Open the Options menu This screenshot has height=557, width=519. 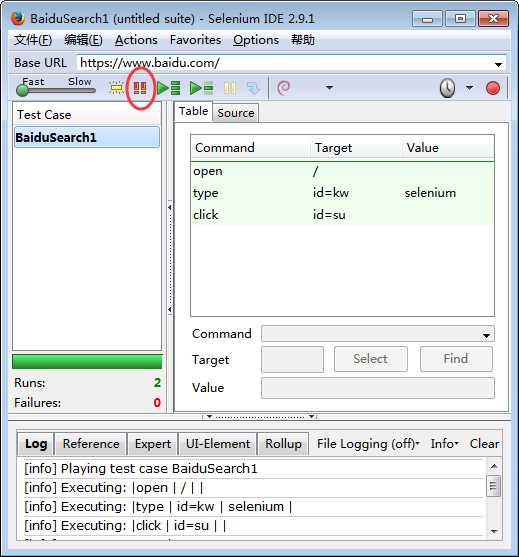pos(256,40)
